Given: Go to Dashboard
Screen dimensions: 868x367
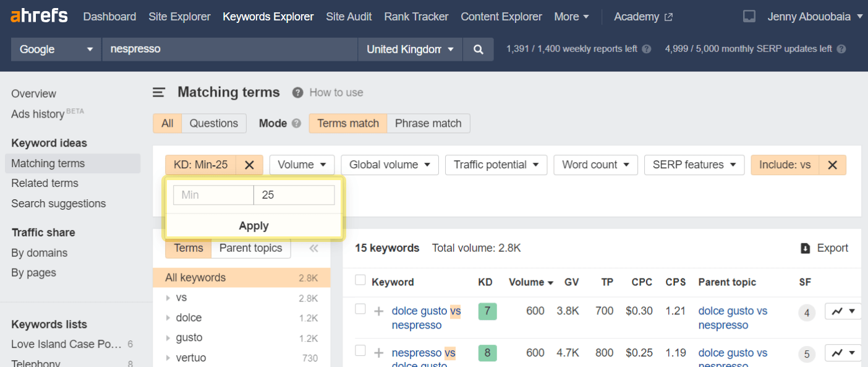Looking at the screenshot, I should pyautogui.click(x=109, y=17).
